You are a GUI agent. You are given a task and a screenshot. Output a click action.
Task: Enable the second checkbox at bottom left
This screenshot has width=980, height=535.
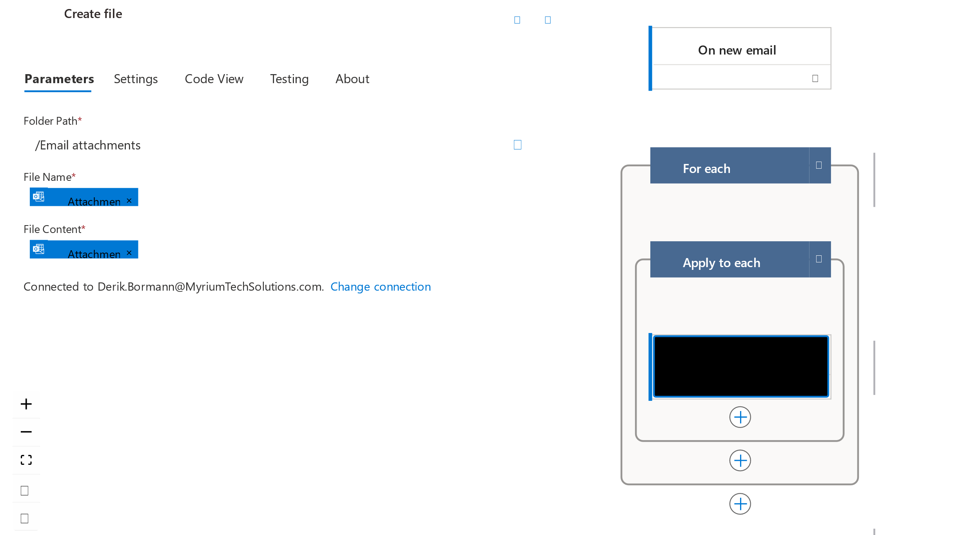pos(25,517)
